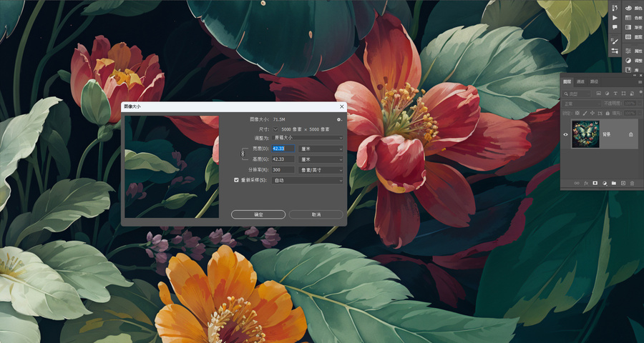Add layer style via fx icon
This screenshot has height=343, width=644.
click(x=586, y=183)
